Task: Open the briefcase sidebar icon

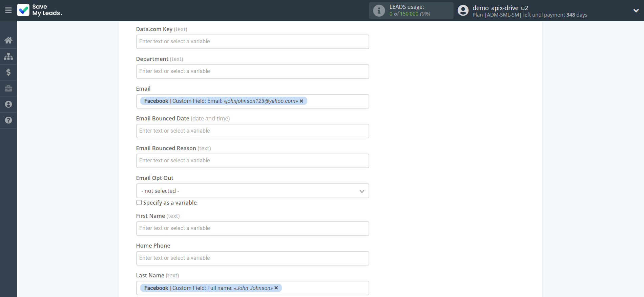Action: pos(8,88)
